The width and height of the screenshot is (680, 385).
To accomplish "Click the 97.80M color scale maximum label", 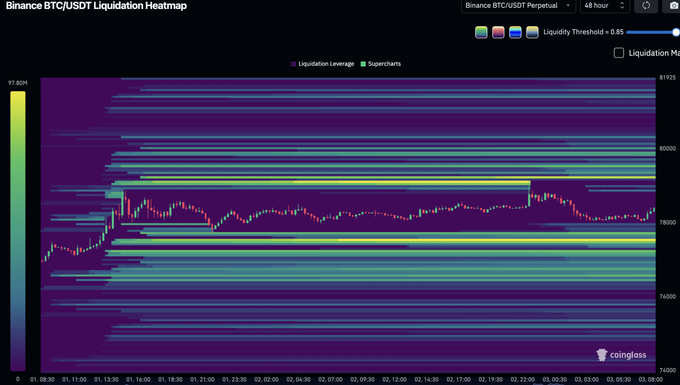I will [18, 83].
